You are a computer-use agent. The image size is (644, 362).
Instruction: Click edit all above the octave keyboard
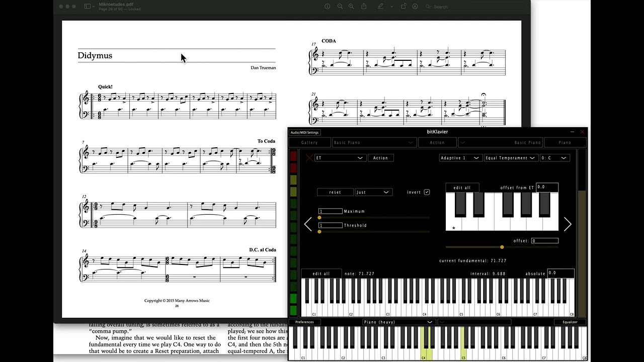tap(462, 188)
